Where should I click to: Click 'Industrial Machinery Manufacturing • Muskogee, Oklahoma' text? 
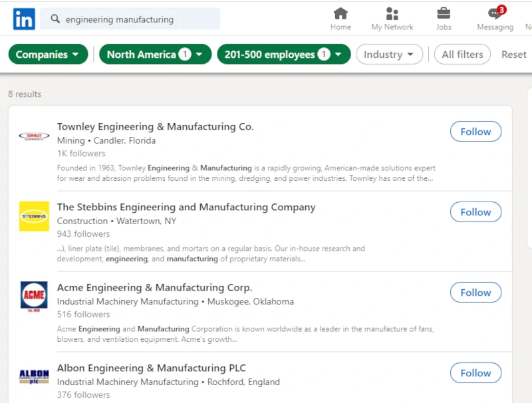(175, 301)
